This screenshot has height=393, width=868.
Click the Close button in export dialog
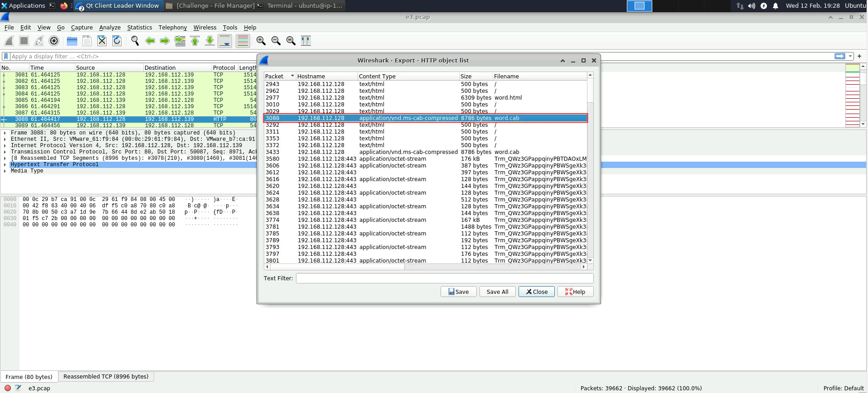point(537,292)
